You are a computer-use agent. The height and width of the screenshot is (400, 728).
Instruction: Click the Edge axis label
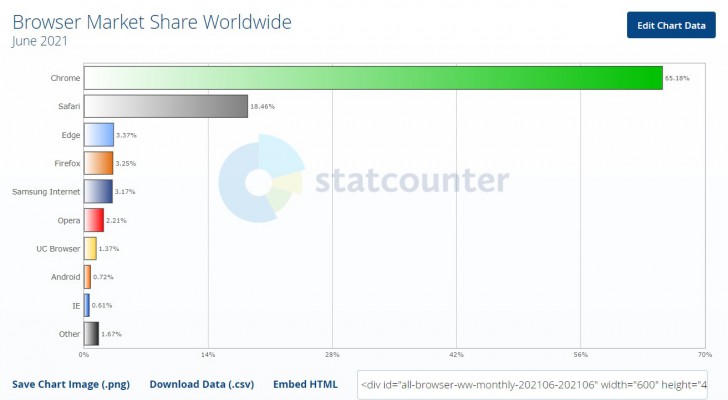tap(71, 135)
